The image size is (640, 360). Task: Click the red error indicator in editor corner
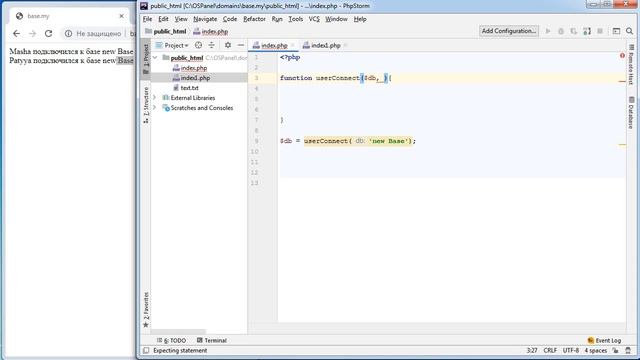pyautogui.click(x=622, y=56)
